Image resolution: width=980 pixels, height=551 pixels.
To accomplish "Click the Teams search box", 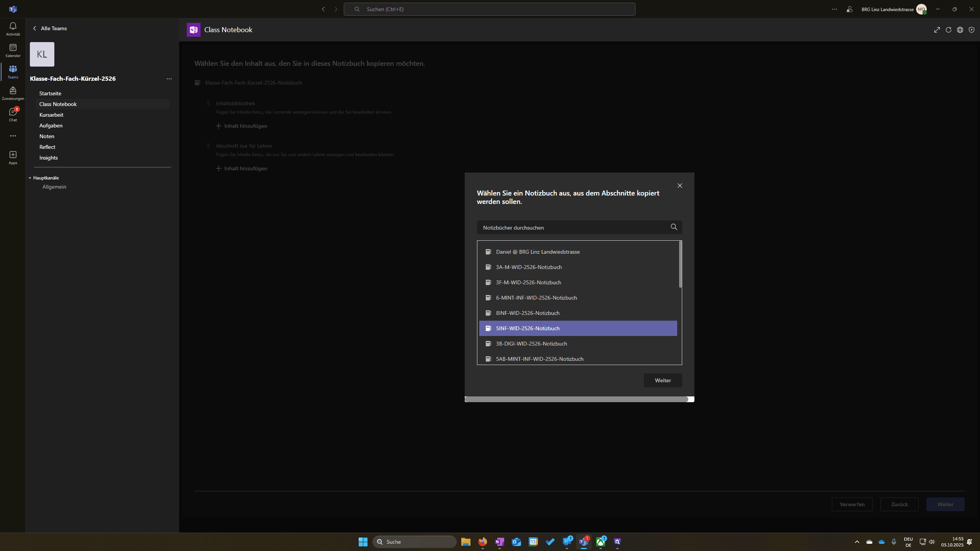I will pos(489,9).
